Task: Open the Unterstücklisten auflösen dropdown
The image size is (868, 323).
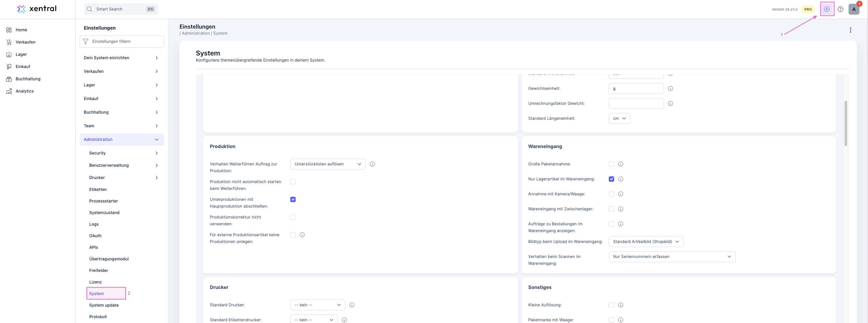Action: point(328,164)
